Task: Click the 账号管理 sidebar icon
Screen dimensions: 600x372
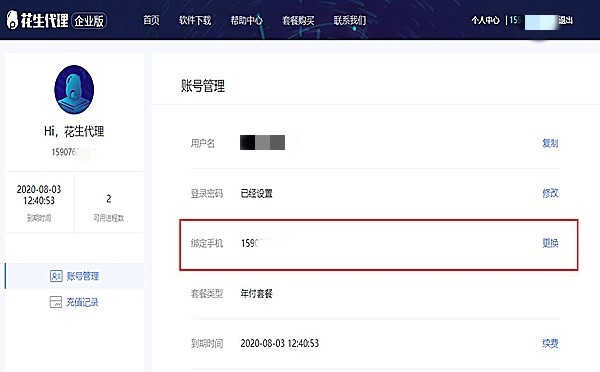Action: pyautogui.click(x=56, y=276)
